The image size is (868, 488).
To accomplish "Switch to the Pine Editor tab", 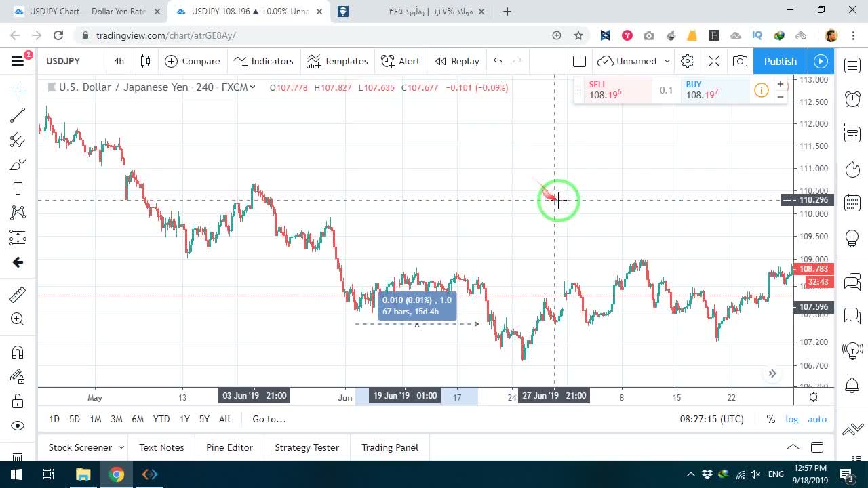I will click(229, 447).
